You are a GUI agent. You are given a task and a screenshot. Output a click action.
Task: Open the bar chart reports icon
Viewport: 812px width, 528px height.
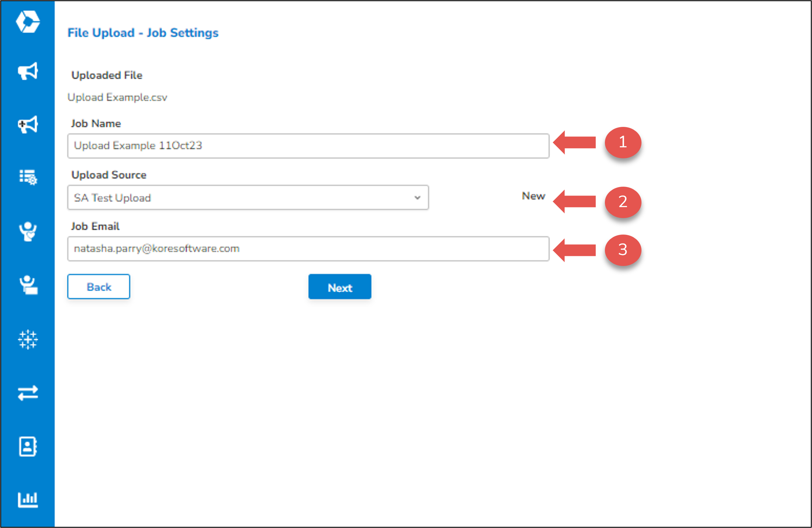[x=28, y=500]
